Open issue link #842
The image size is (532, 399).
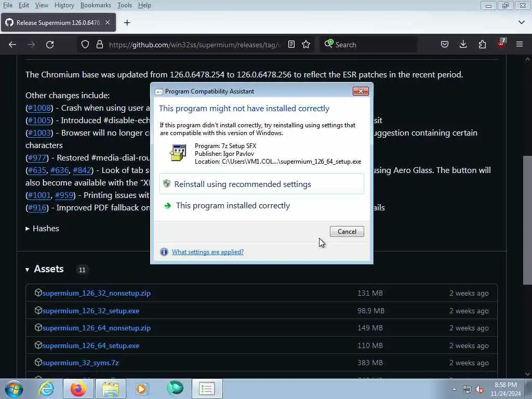click(82, 170)
